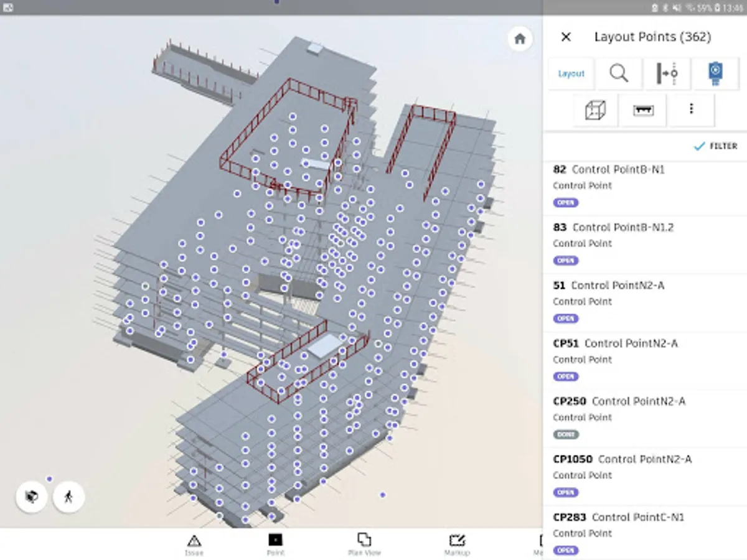Open the 3D wireframe cube view tool

coord(595,110)
